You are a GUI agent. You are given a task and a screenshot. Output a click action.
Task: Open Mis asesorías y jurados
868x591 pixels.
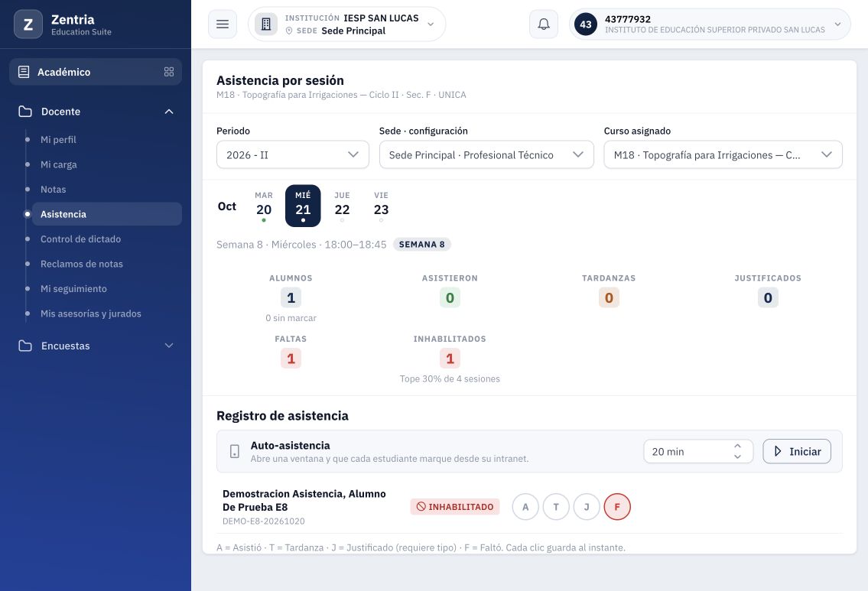91,313
